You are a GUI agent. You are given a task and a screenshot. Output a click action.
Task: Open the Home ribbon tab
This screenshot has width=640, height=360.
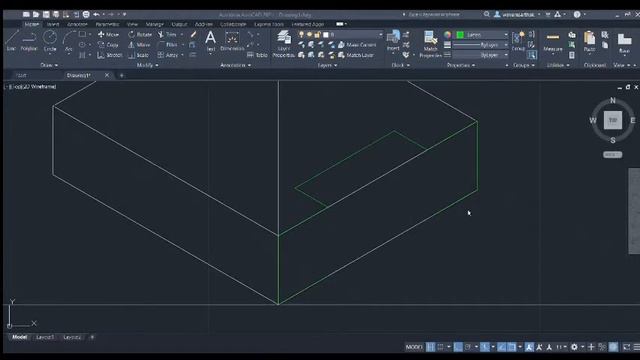pos(31,24)
